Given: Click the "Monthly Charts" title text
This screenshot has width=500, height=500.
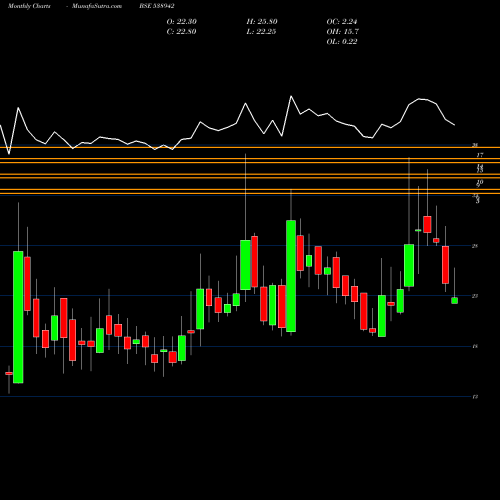Looking at the screenshot, I should 29,6.
